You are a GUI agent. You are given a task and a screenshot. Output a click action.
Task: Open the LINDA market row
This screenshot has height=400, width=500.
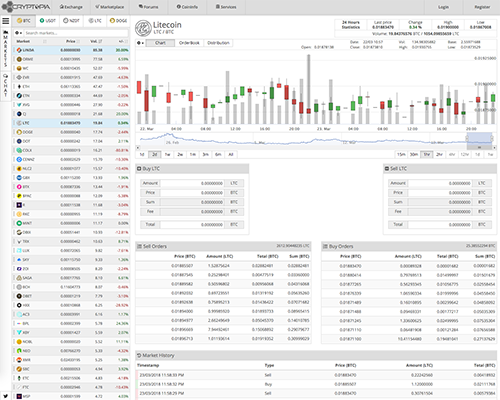pos(71,50)
